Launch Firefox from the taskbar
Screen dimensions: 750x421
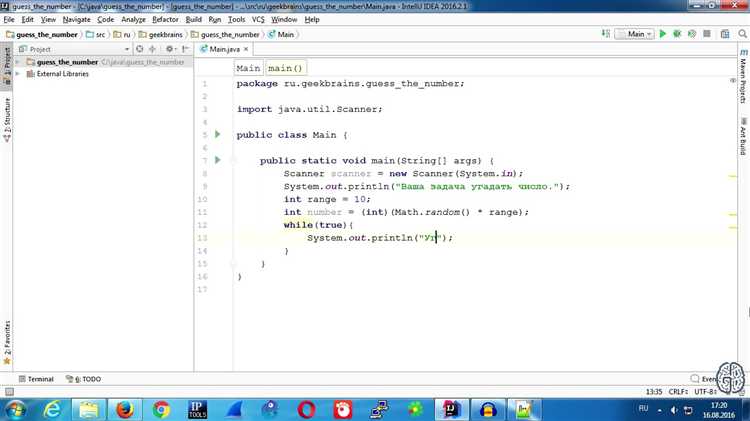pos(125,410)
